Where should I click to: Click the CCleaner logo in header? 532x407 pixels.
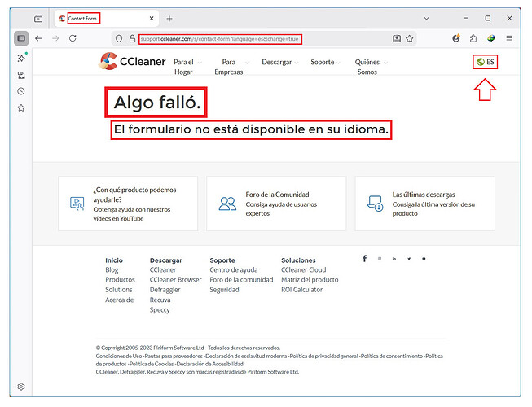[130, 63]
